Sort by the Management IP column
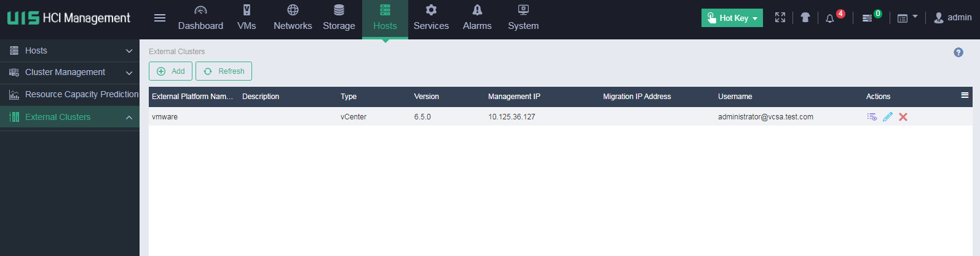The height and width of the screenshot is (256, 980). tap(514, 97)
